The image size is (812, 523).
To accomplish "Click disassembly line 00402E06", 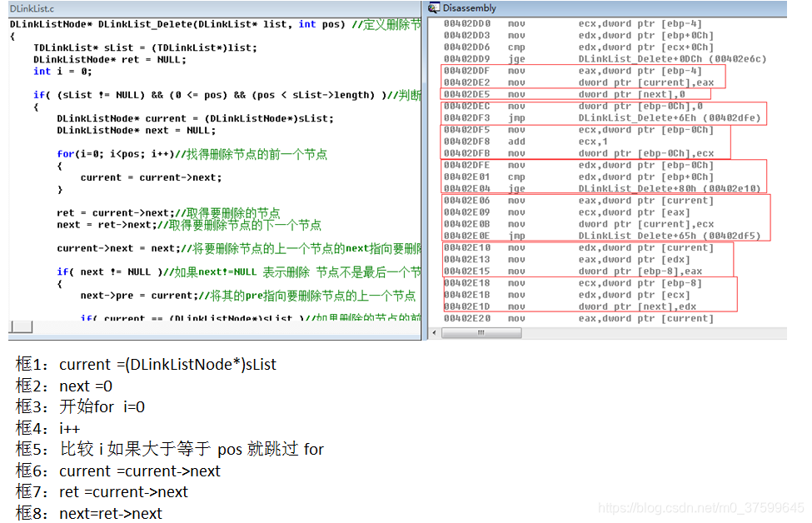I will click(x=579, y=201).
